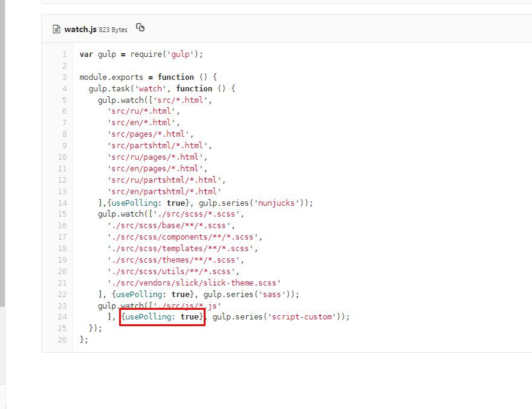Click line number 24

click(x=62, y=317)
